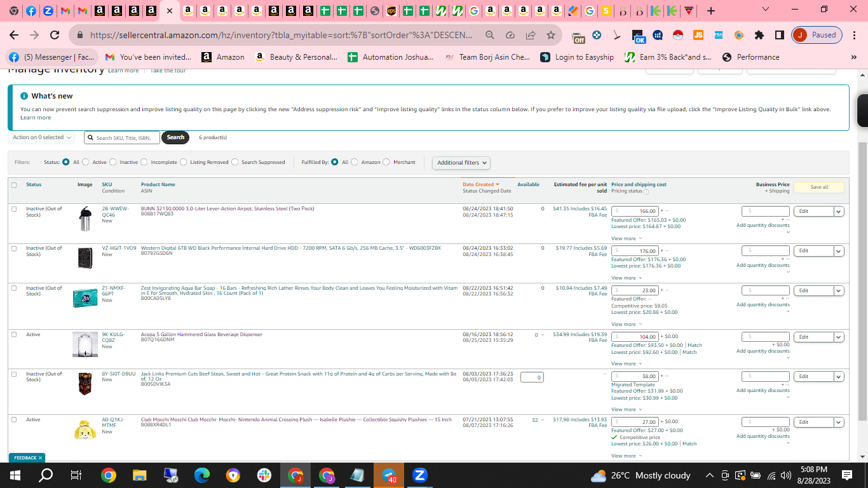The width and height of the screenshot is (868, 488).
Task: Tick the Zest Aqua Bar Soap checkbox
Action: click(x=14, y=288)
